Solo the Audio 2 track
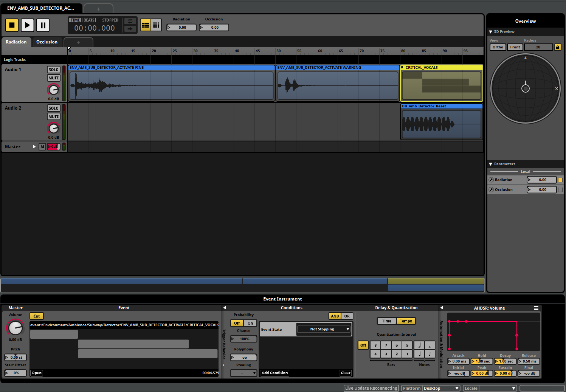 point(54,108)
